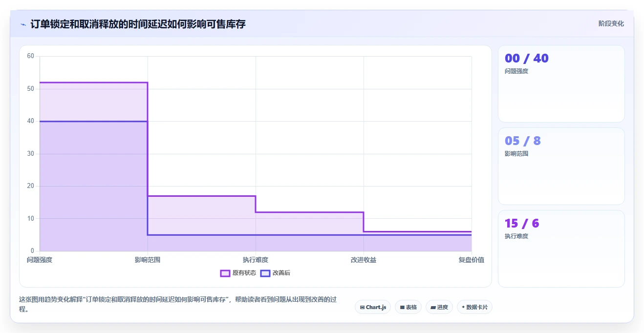The height and width of the screenshot is (333, 644).
Task: Click the 影响范围 x-axis label
Action: point(148,260)
